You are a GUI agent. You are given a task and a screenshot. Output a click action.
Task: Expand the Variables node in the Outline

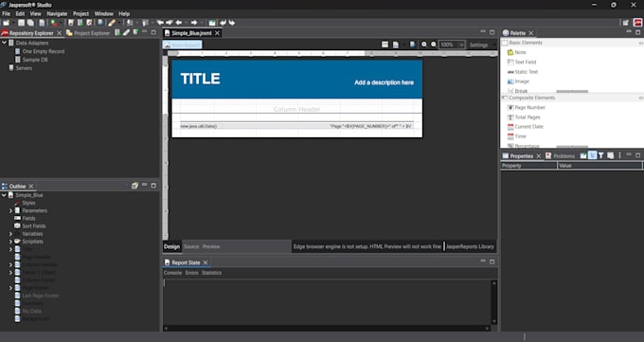pyautogui.click(x=10, y=233)
